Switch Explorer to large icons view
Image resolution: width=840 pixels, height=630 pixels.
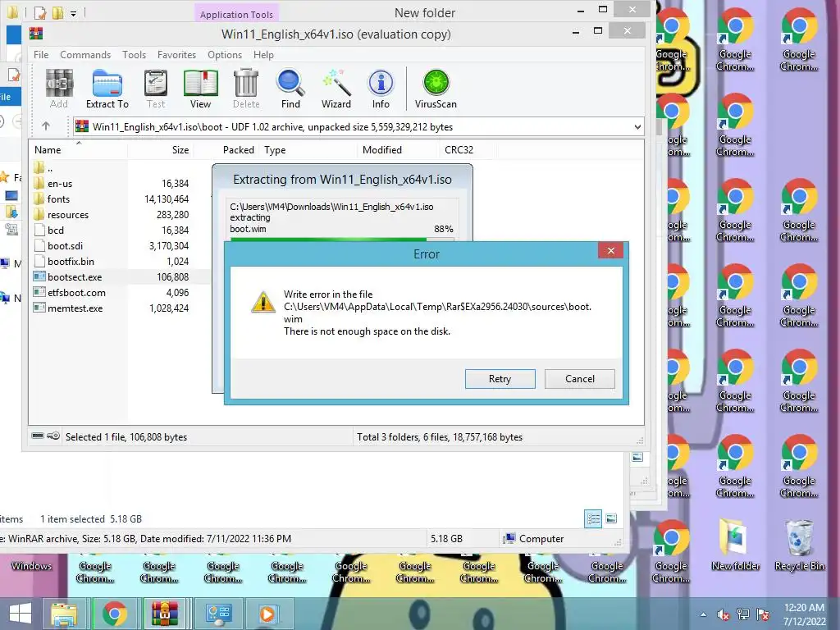pyautogui.click(x=611, y=518)
